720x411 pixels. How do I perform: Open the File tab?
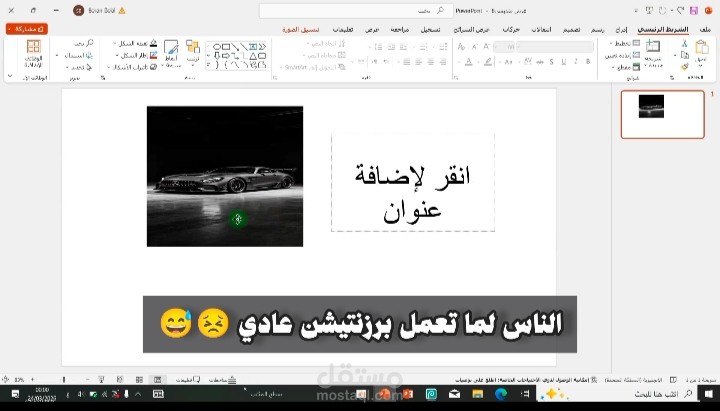tap(705, 29)
